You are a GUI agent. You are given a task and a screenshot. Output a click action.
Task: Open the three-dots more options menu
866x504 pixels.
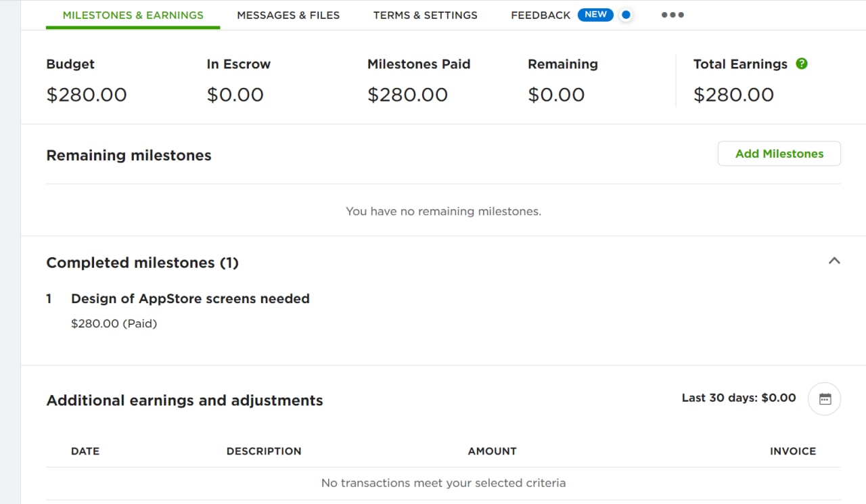click(x=673, y=15)
